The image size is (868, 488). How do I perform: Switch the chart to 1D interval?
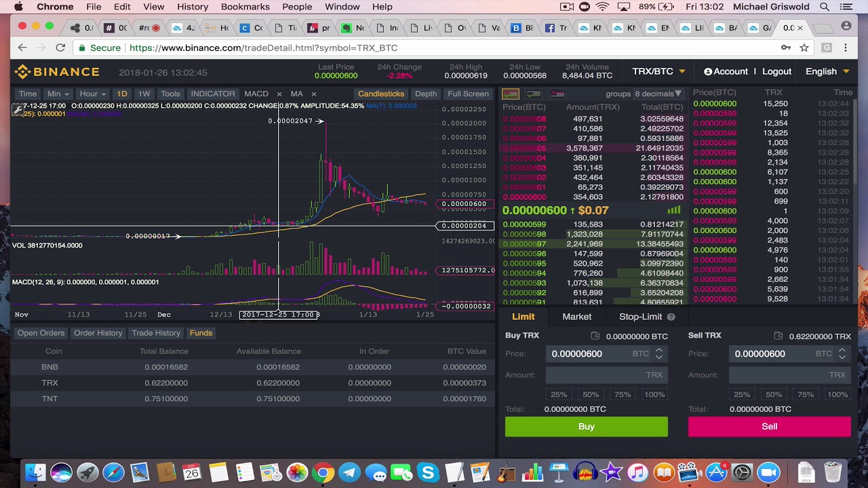point(122,94)
